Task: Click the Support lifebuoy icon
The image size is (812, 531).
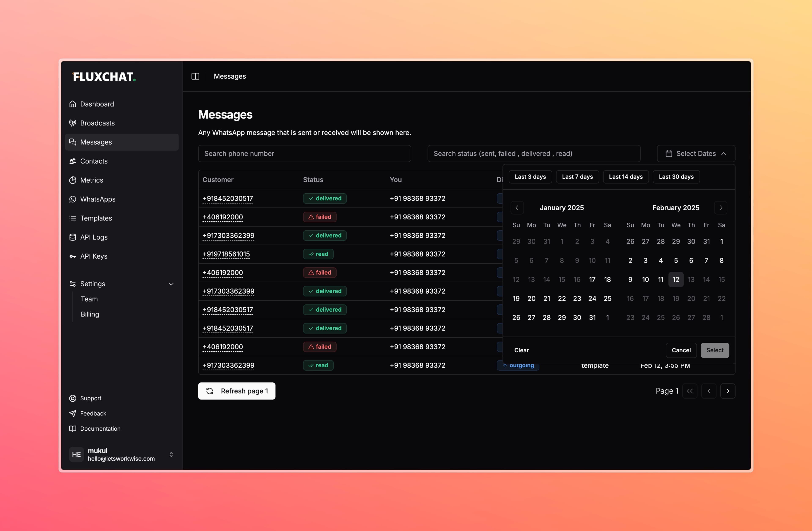Action: 73,398
